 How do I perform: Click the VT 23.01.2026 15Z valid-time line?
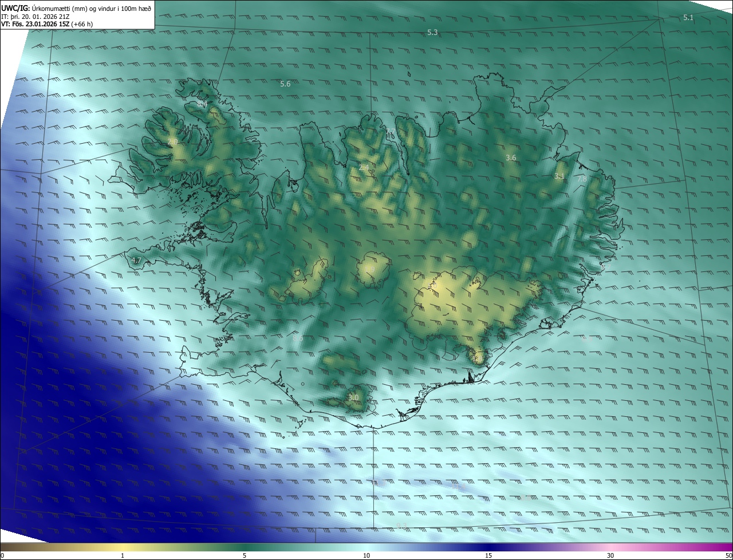[47, 24]
